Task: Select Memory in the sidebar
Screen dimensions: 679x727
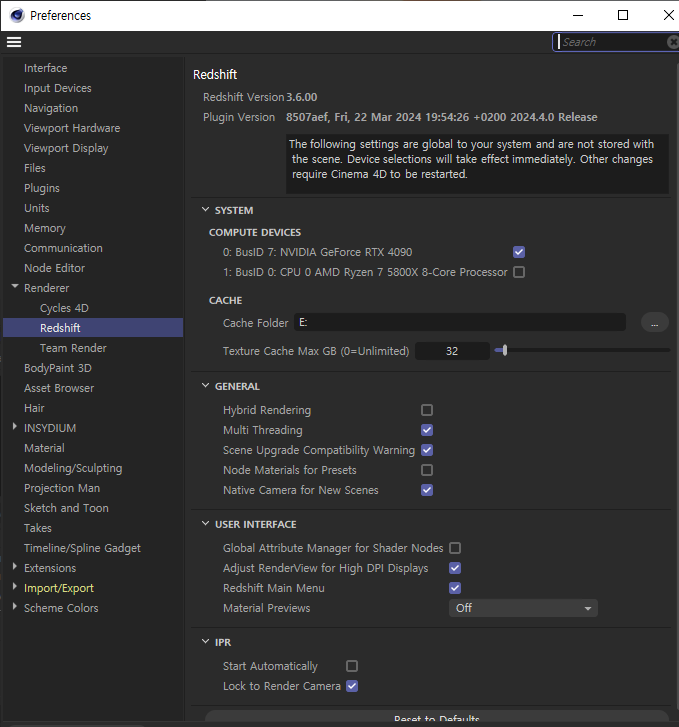Action: [45, 228]
